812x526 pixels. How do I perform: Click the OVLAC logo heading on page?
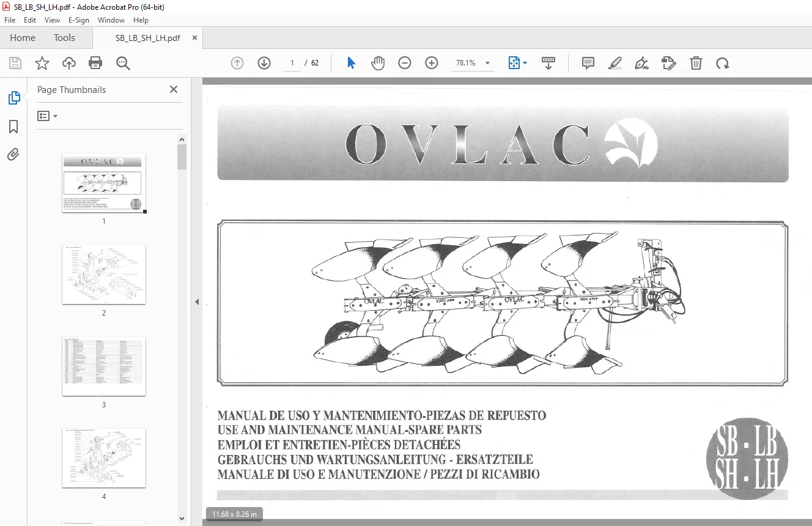502,144
